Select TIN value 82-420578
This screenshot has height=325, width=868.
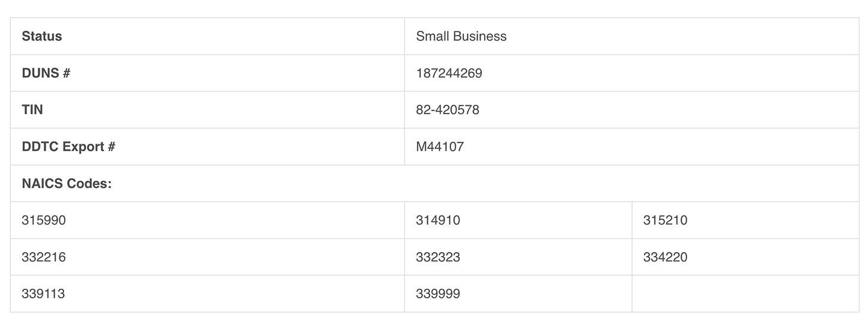pyautogui.click(x=447, y=110)
